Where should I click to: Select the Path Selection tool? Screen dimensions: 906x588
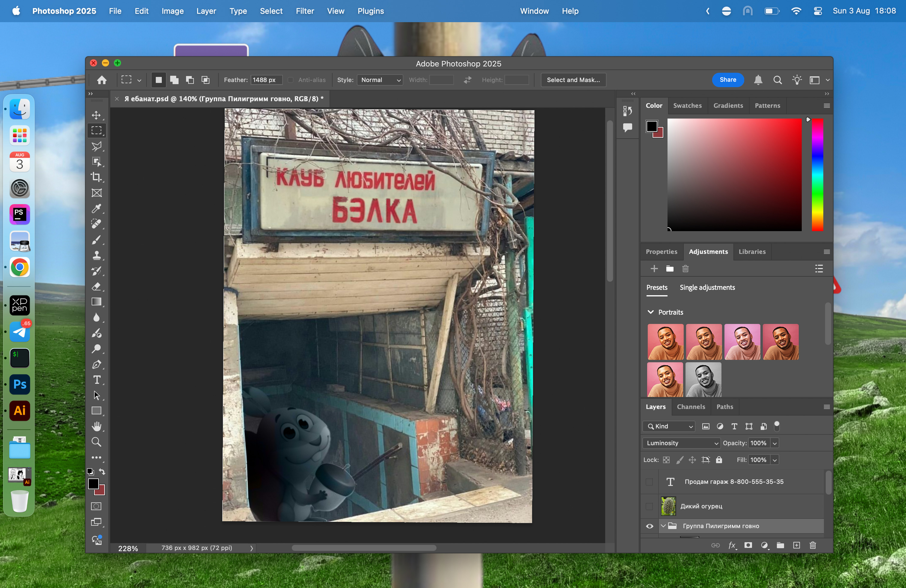point(96,395)
